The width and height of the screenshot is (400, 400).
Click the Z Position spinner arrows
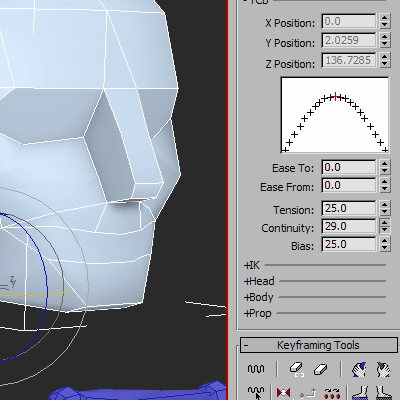[385, 60]
